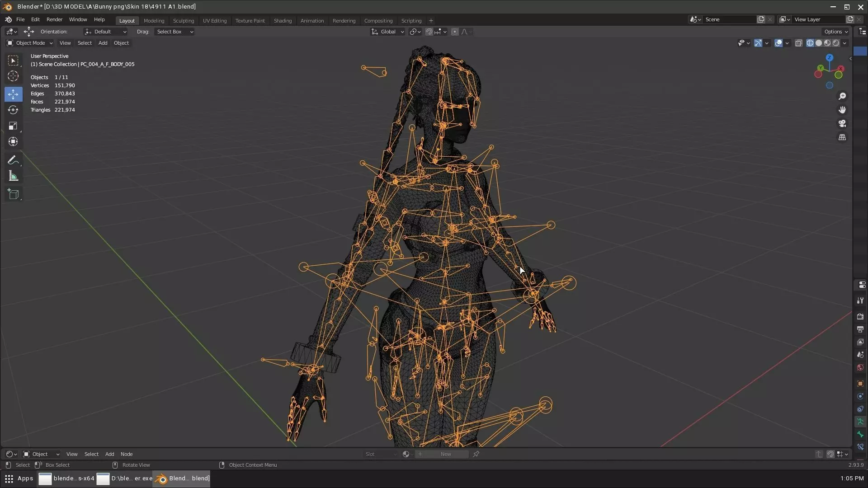868x488 pixels.
Task: Add a new workspace with plus button
Action: click(431, 21)
